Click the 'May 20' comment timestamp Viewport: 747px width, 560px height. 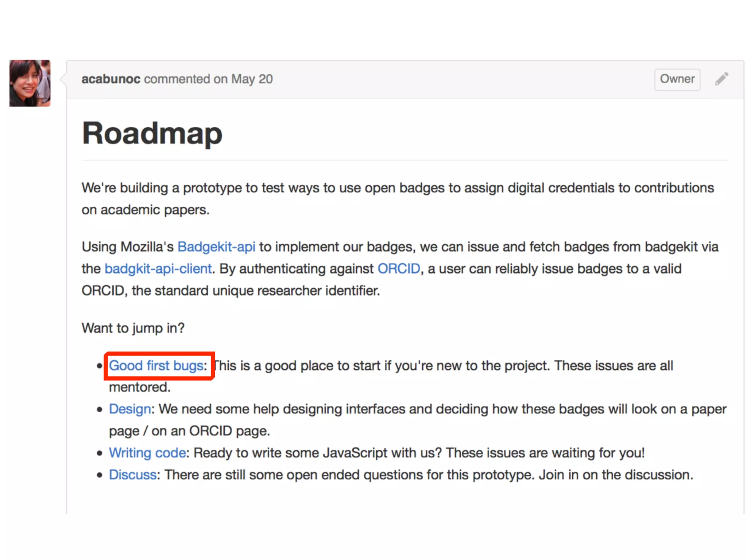252,79
